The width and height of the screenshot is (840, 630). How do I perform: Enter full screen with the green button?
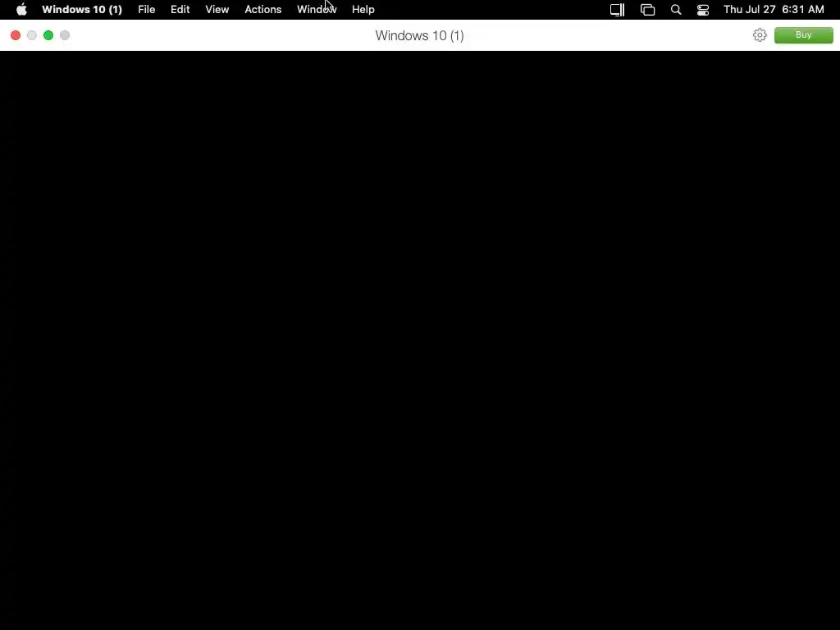pyautogui.click(x=48, y=35)
